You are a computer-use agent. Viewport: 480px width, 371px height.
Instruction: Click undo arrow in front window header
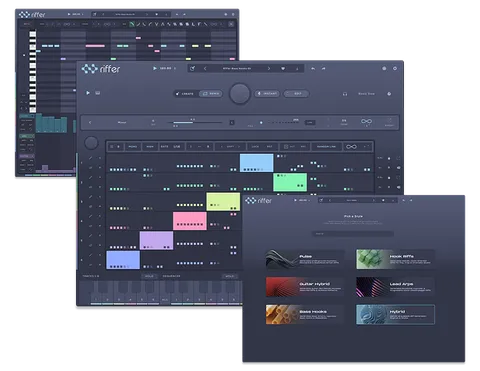coord(404,200)
